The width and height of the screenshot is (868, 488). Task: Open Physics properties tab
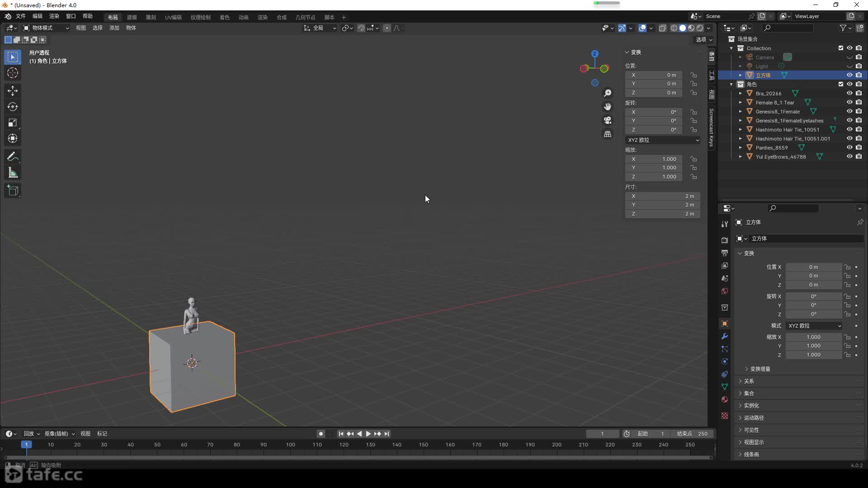coord(725,361)
